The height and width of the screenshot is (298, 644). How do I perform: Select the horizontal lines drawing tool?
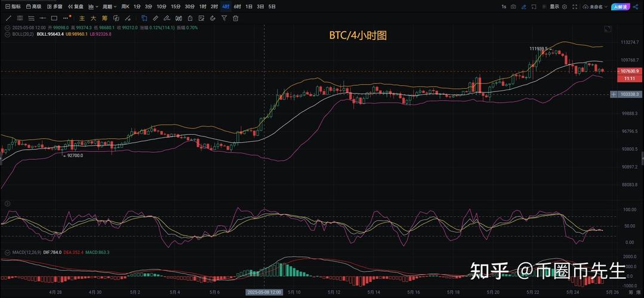pyautogui.click(x=31, y=18)
